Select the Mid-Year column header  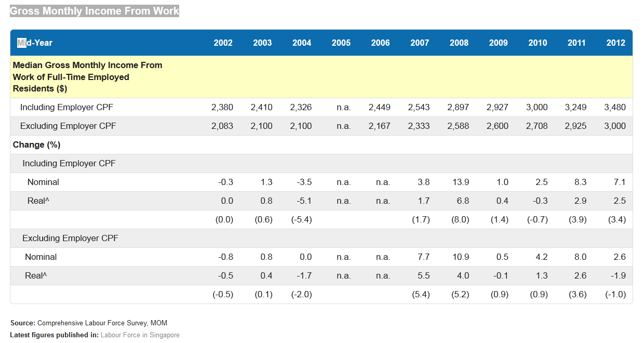click(35, 43)
